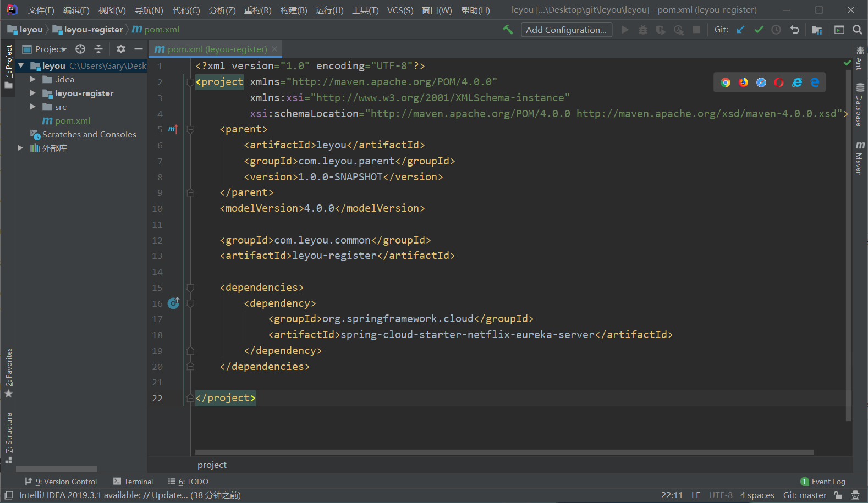Fold the dependencies tag on line 15
Image resolution: width=868 pixels, height=503 pixels.
tap(190, 288)
